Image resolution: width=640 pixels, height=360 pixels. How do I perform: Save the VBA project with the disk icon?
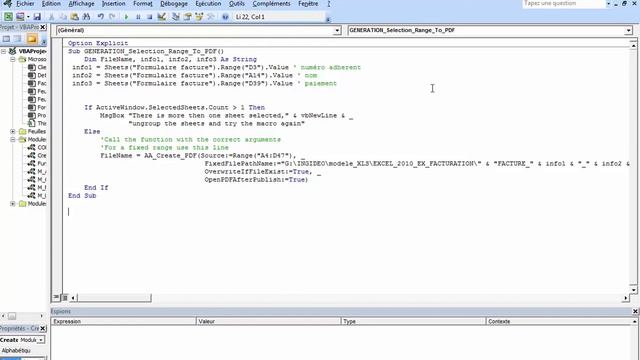pos(37,17)
